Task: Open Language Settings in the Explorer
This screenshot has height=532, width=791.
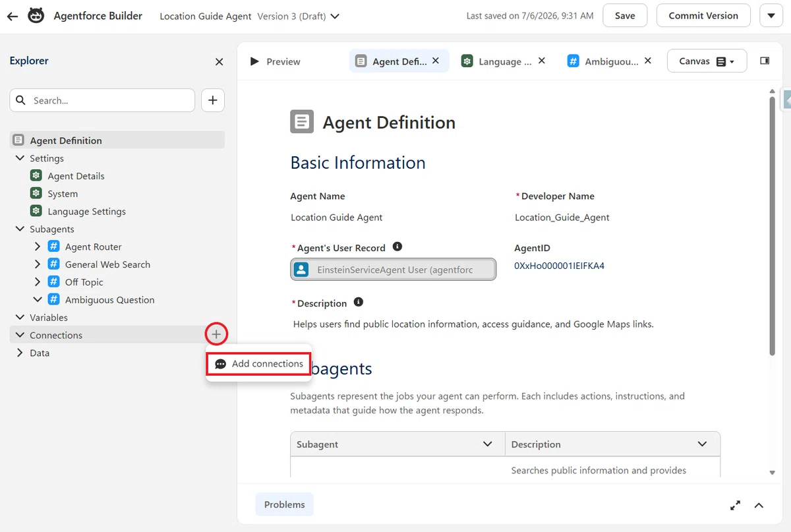Action: [86, 212]
